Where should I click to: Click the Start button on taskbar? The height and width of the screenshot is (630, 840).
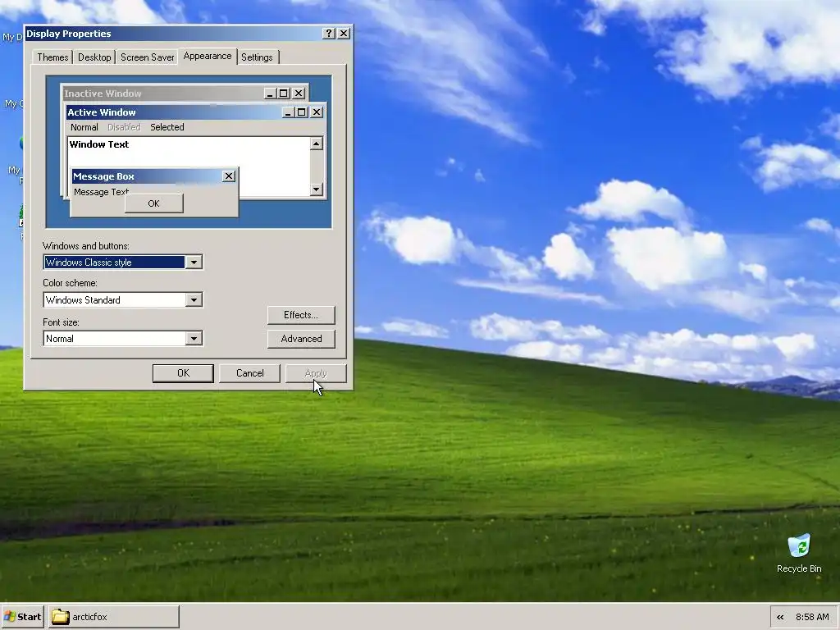click(x=22, y=617)
